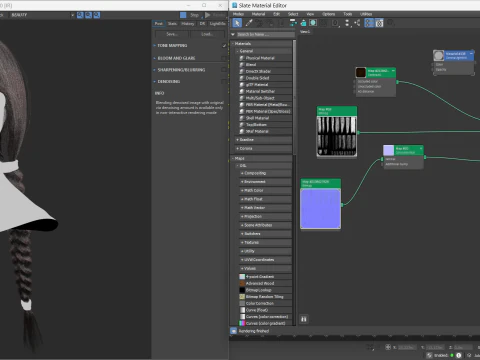Viewport: 480px width, 360px height.
Task: Click the Material/Map Browser vertical scrollbar
Action: pyautogui.click(x=294, y=97)
